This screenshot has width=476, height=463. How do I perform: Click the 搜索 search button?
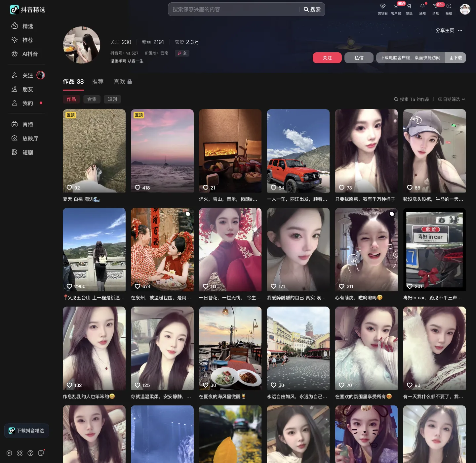pyautogui.click(x=312, y=9)
